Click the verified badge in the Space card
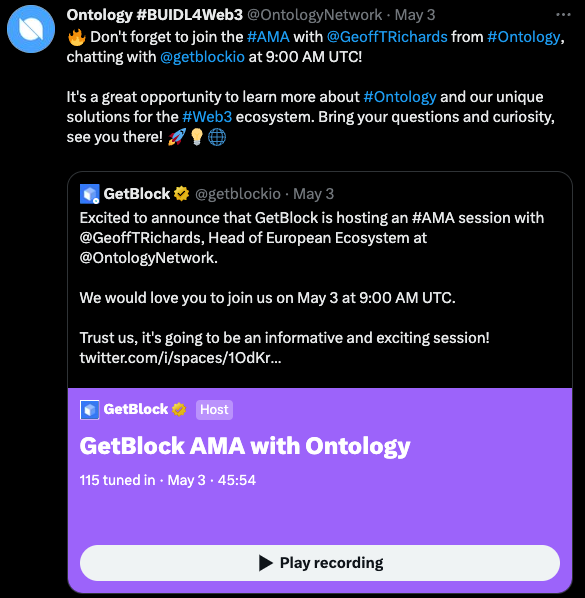 pos(179,409)
